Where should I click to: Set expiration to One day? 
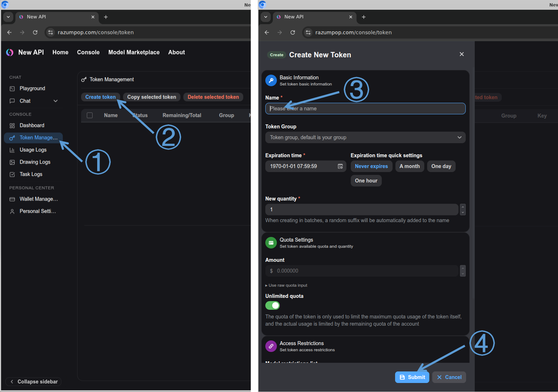point(441,166)
